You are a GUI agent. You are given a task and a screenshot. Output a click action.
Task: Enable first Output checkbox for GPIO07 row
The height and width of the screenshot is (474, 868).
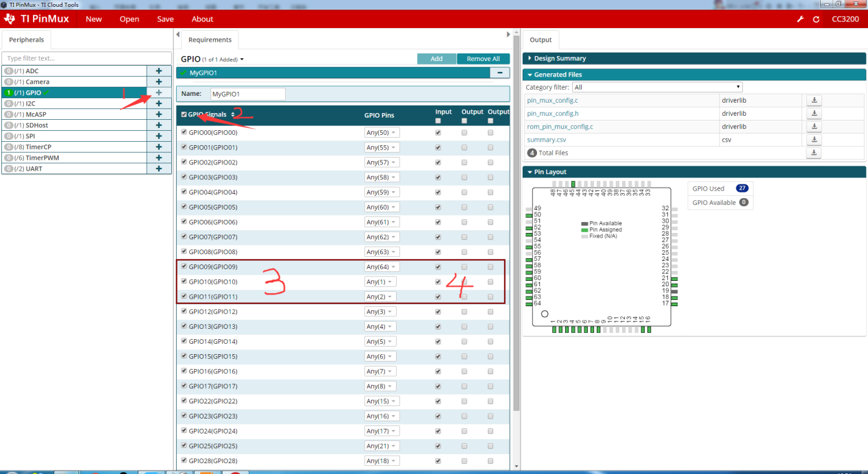coord(464,237)
